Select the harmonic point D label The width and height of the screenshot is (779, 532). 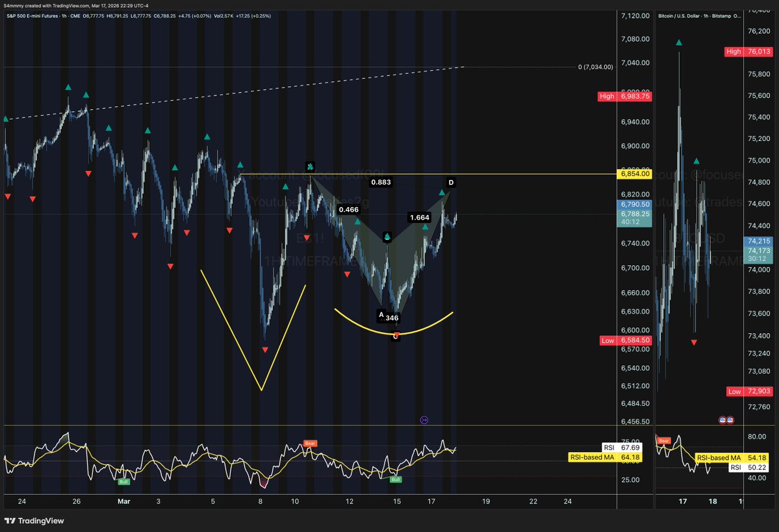tap(451, 183)
